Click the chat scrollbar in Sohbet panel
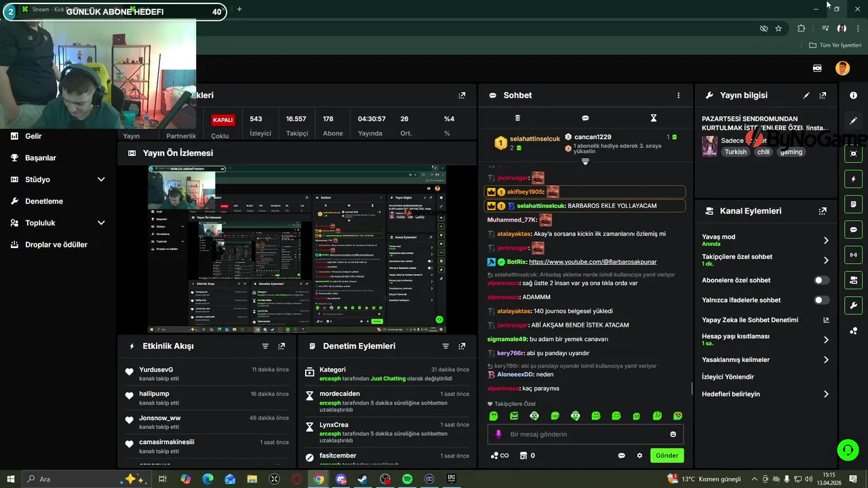 pos(692,388)
